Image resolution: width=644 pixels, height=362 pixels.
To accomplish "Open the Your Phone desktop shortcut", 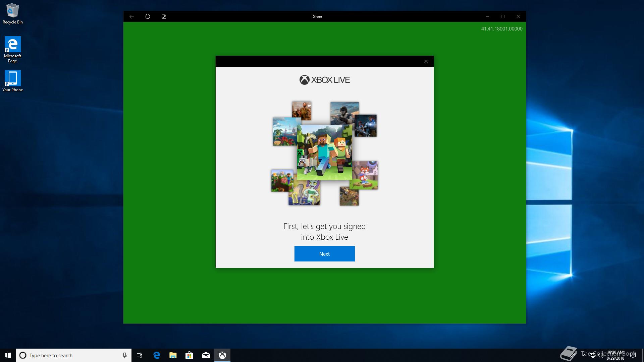I will coord(13,81).
